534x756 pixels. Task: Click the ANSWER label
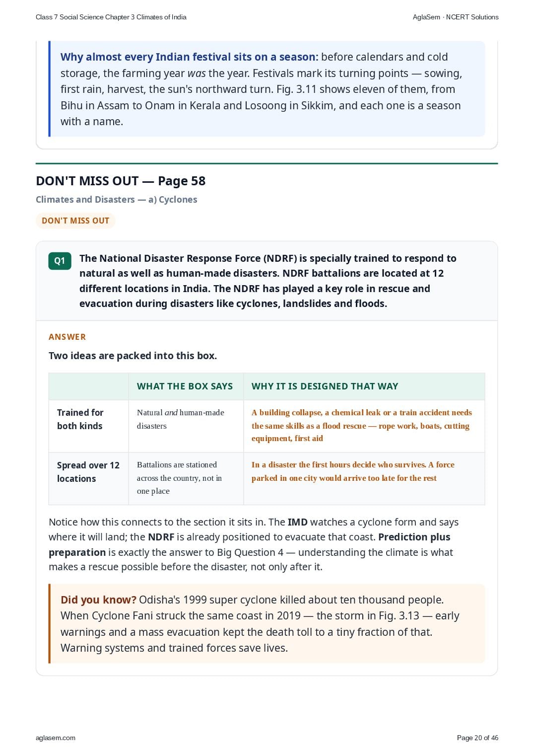point(67,337)
